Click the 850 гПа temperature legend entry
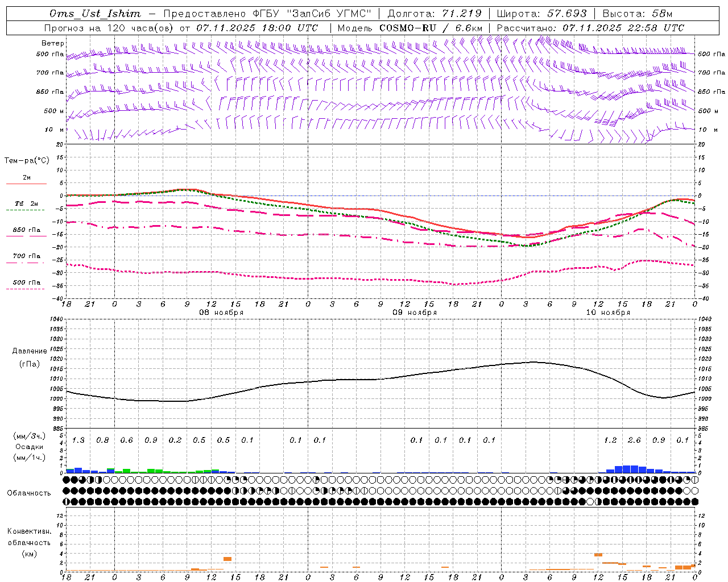Viewport: 728px width, 582px height. (27, 230)
